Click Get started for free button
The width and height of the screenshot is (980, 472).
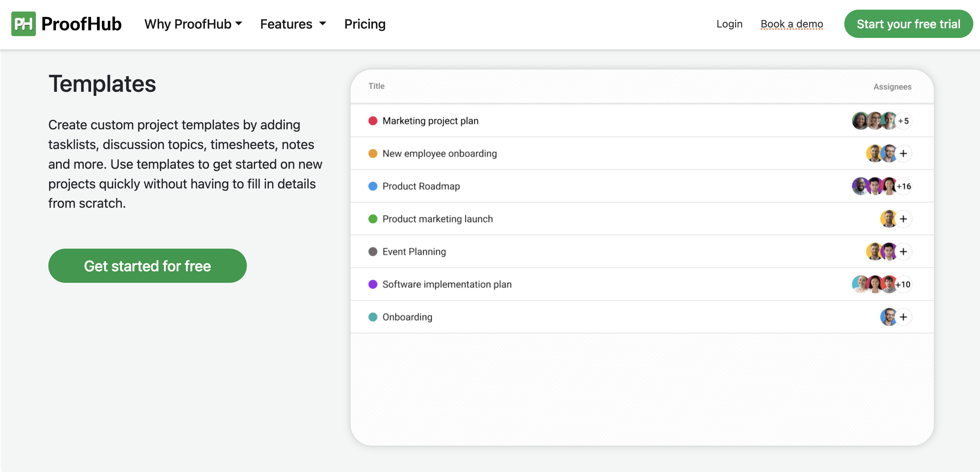147,266
